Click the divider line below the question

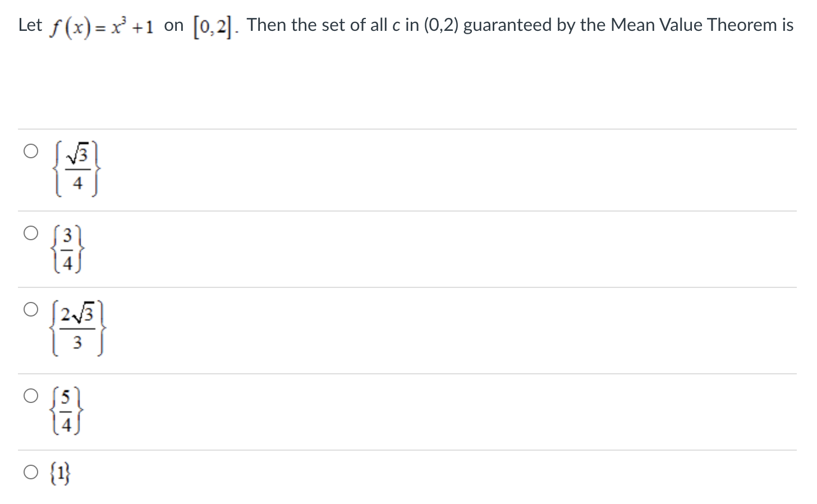click(x=407, y=128)
